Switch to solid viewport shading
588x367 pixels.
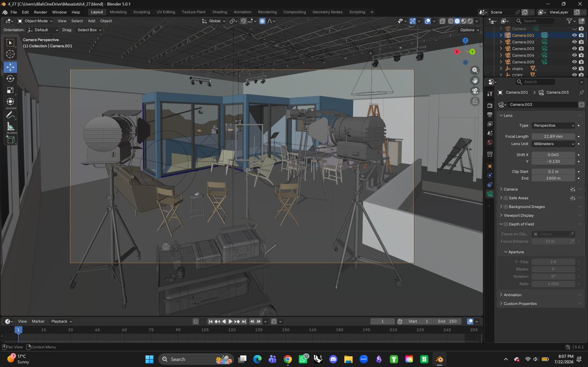click(x=457, y=21)
